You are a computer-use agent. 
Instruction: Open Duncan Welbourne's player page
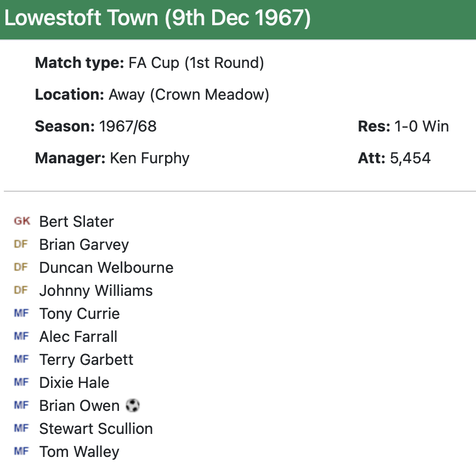tap(106, 268)
